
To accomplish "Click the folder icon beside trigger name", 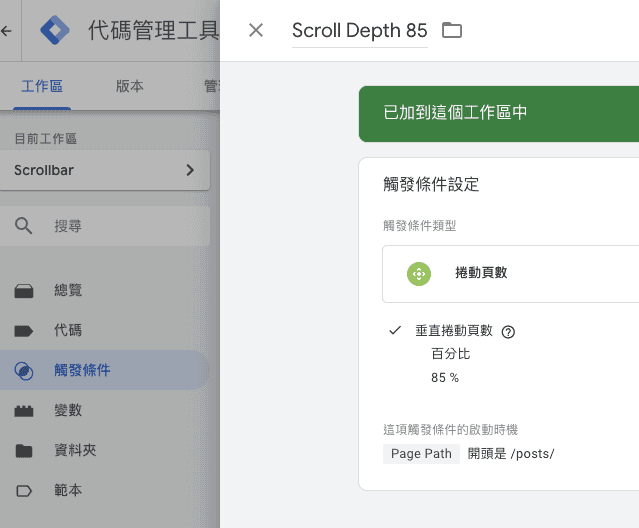I will point(452,30).
